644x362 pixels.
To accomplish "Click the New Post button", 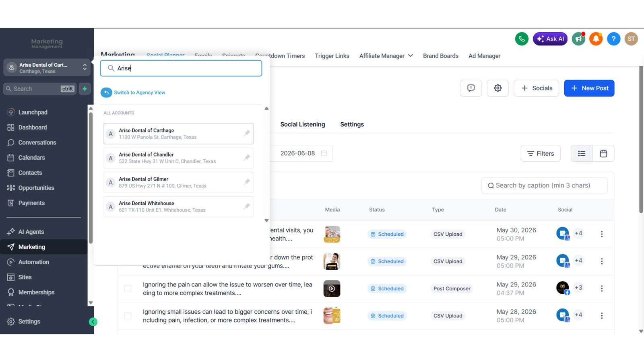I will click(x=589, y=88).
